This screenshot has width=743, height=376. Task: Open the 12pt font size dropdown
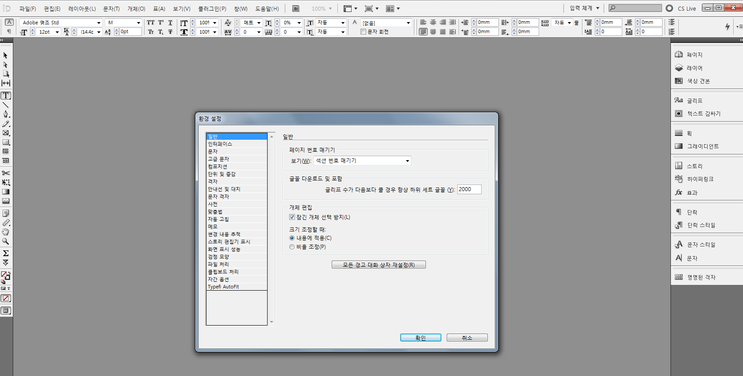(x=57, y=32)
